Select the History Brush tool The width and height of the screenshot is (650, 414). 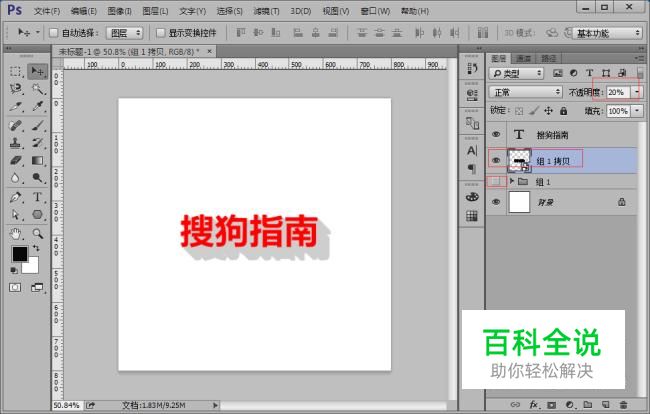tap(37, 143)
